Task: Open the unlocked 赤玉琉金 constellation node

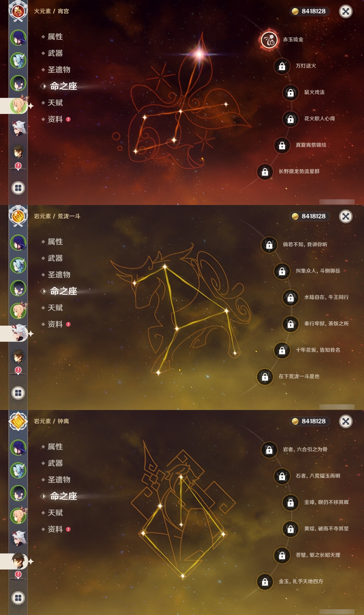Action: tap(269, 40)
